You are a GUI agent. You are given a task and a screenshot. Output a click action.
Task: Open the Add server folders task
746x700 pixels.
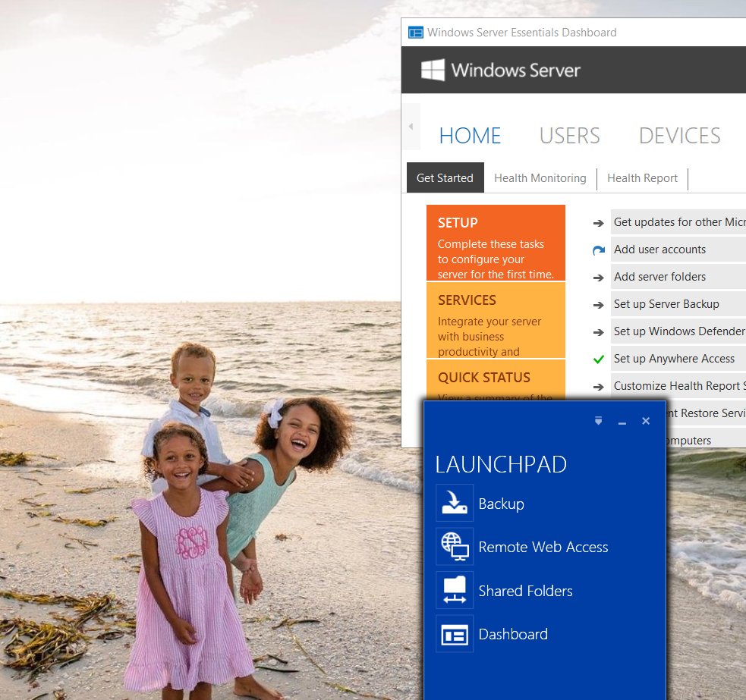pyautogui.click(x=678, y=277)
